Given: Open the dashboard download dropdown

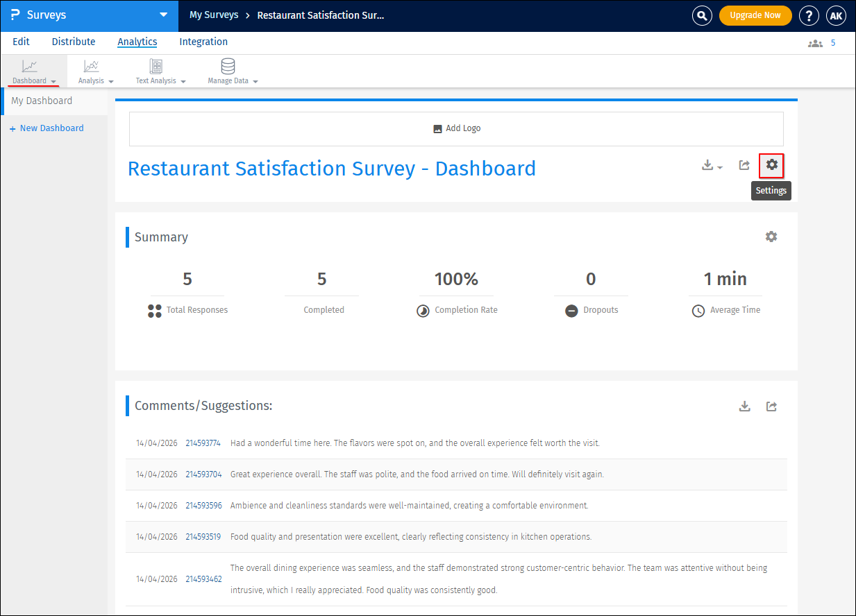Looking at the screenshot, I should tap(712, 166).
